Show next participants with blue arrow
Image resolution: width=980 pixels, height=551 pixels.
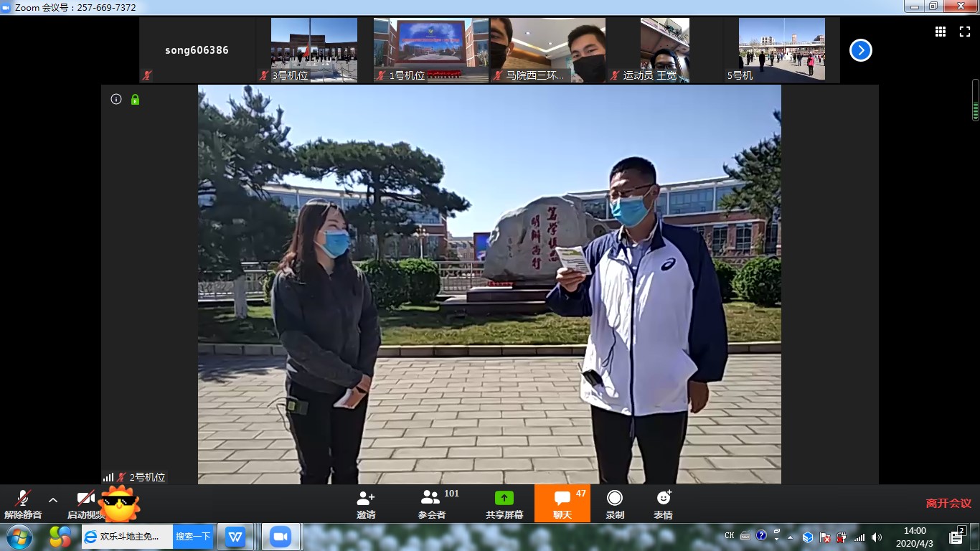point(860,50)
